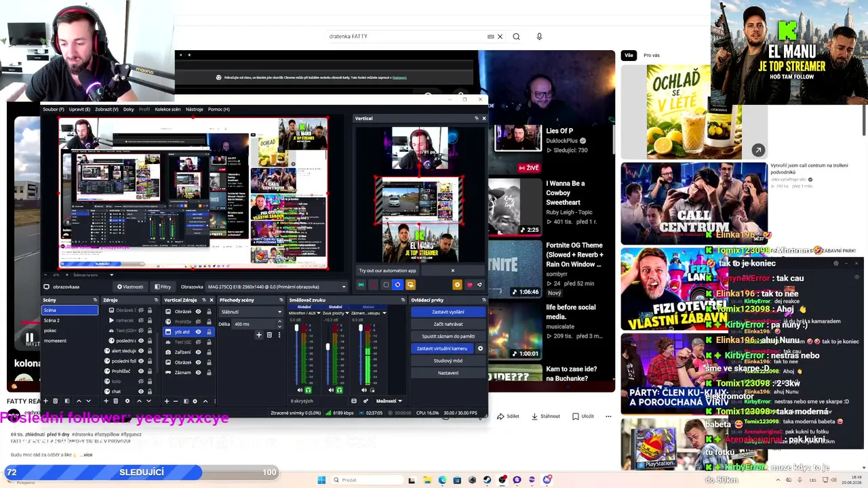The width and height of the screenshot is (868, 488).
Task: Mute the Záznam vstupu audio channel
Action: [363, 390]
